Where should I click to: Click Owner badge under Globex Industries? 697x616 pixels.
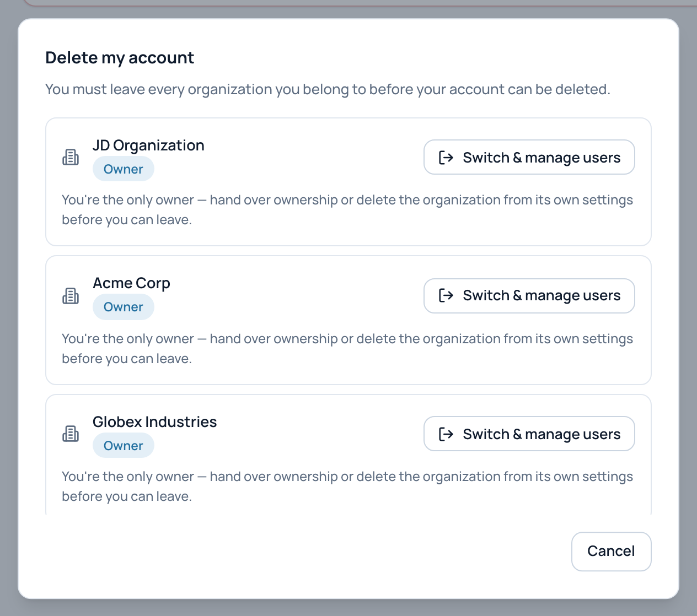point(124,446)
